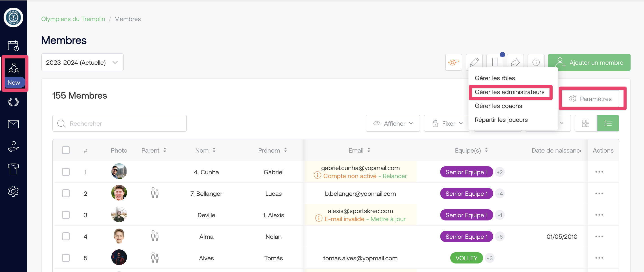Click the columns toolbar icon
Screen dimensions: 644x272
click(x=495, y=62)
